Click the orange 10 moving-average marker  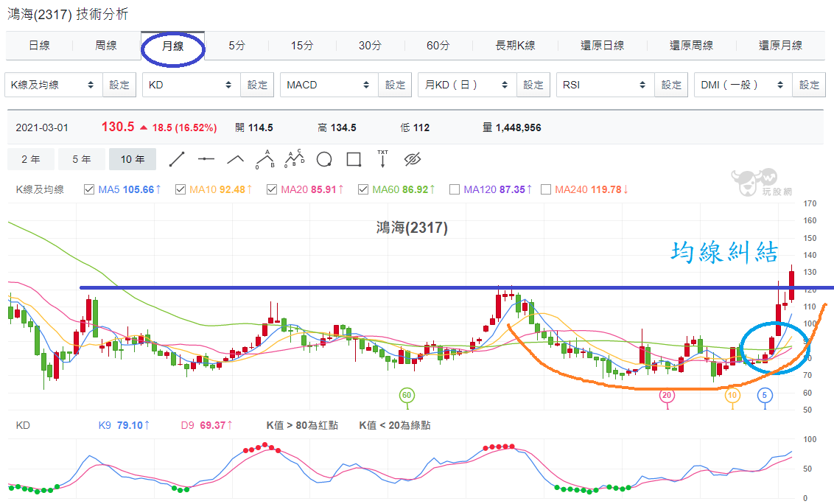[x=732, y=396]
